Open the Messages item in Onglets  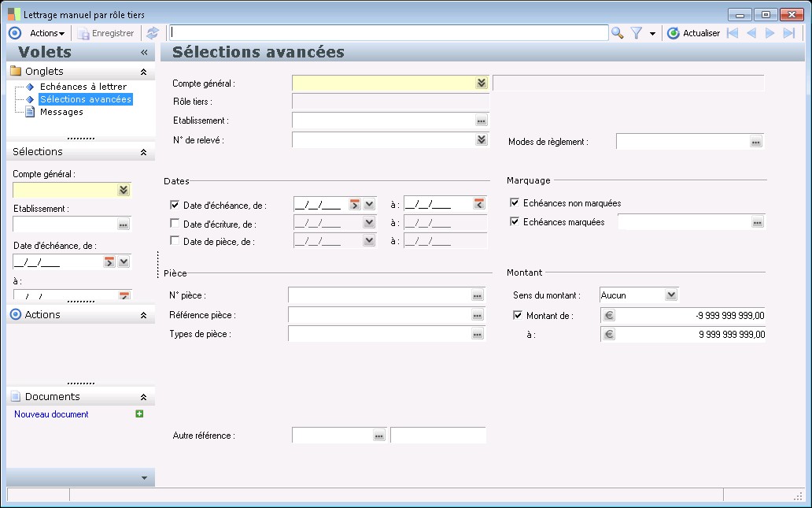[61, 112]
